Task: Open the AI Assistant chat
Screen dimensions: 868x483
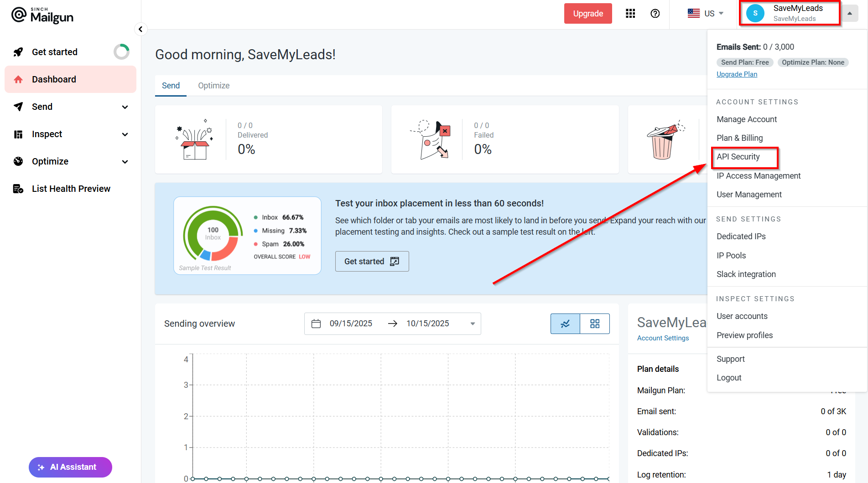Action: point(70,467)
